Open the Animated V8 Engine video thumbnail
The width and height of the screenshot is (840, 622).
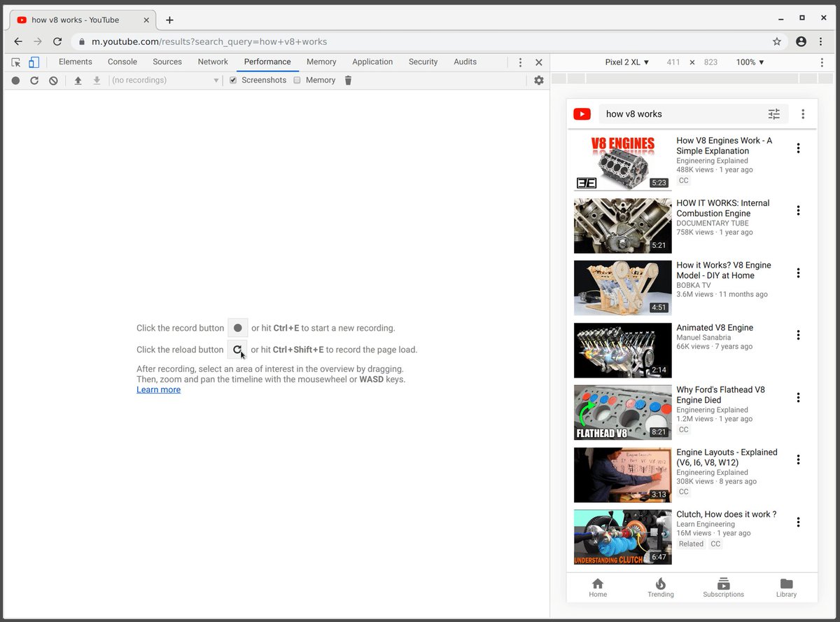pyautogui.click(x=622, y=350)
